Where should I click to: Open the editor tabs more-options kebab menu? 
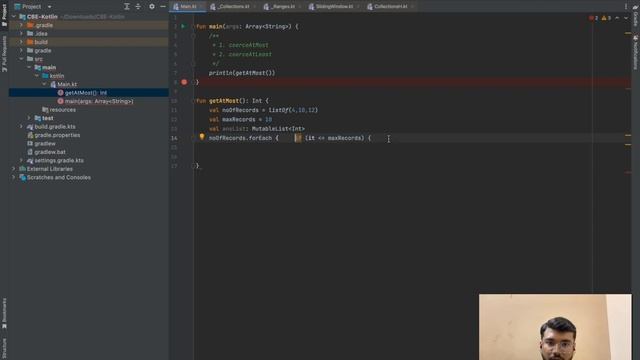click(x=626, y=7)
